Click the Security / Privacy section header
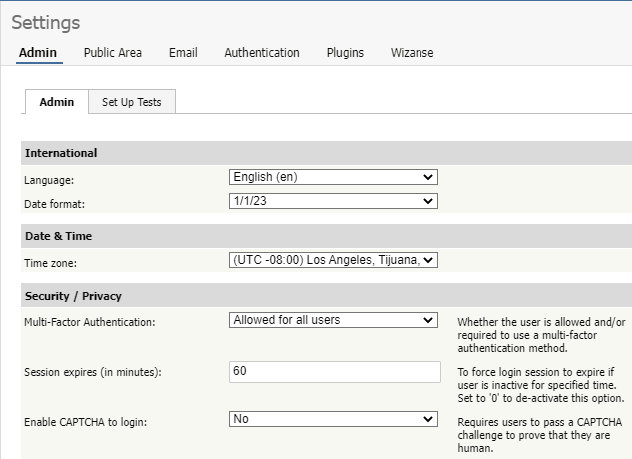The width and height of the screenshot is (632, 459). 326,296
